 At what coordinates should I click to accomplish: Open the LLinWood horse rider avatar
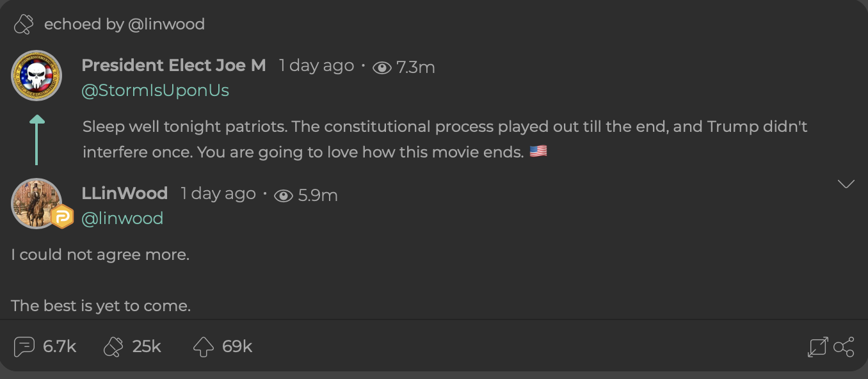36,204
